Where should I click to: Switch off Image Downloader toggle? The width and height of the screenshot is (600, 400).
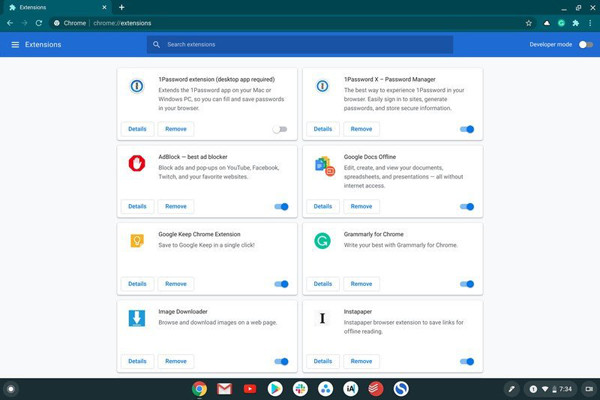281,361
